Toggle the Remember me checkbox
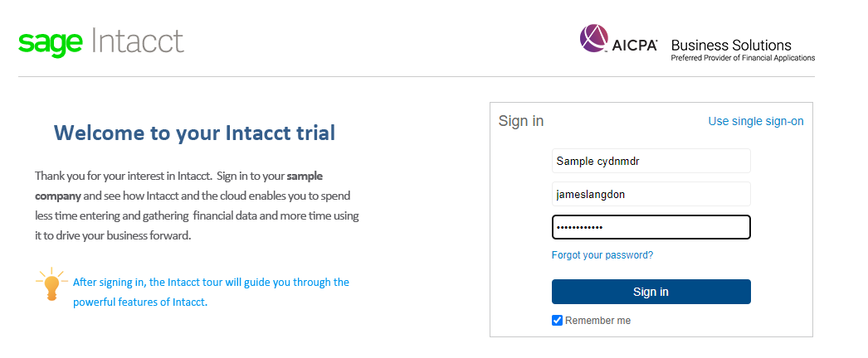The width and height of the screenshot is (868, 358). point(558,321)
